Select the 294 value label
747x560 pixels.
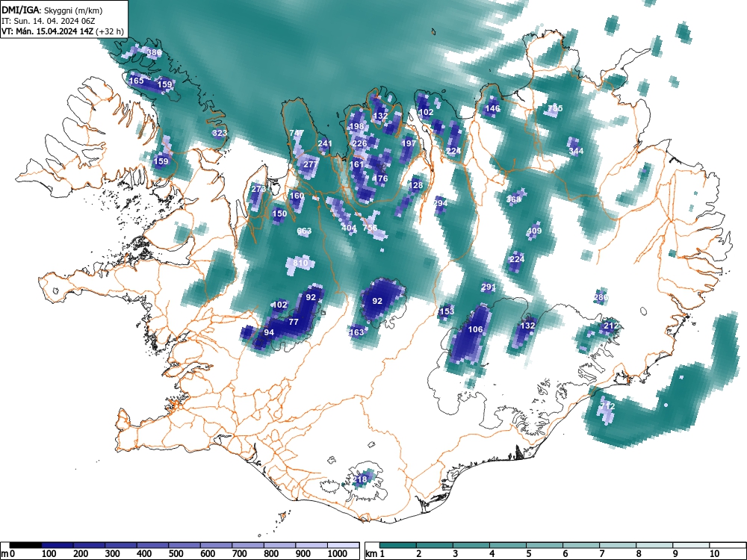point(440,203)
